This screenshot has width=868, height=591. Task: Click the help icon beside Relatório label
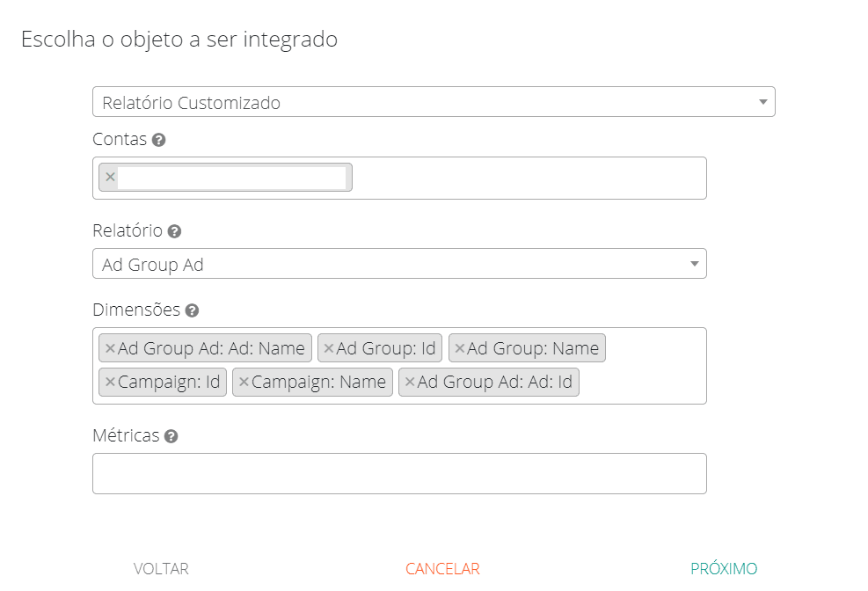point(174,231)
